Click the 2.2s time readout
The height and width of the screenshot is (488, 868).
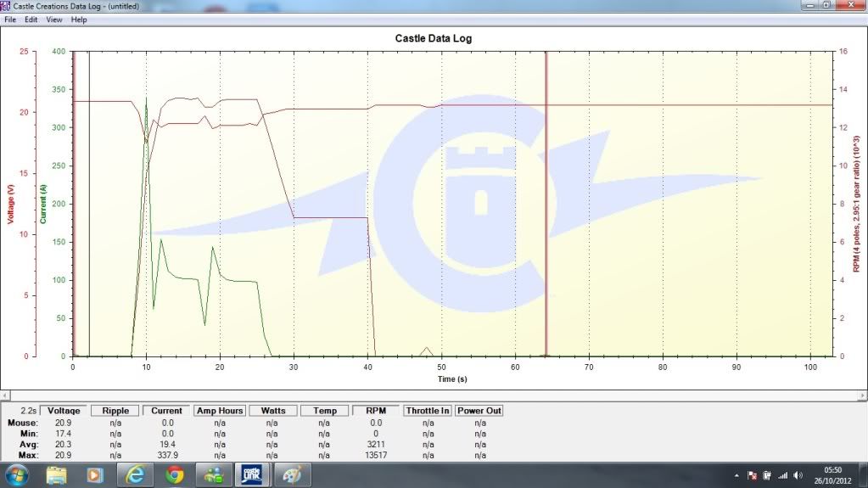coord(28,411)
